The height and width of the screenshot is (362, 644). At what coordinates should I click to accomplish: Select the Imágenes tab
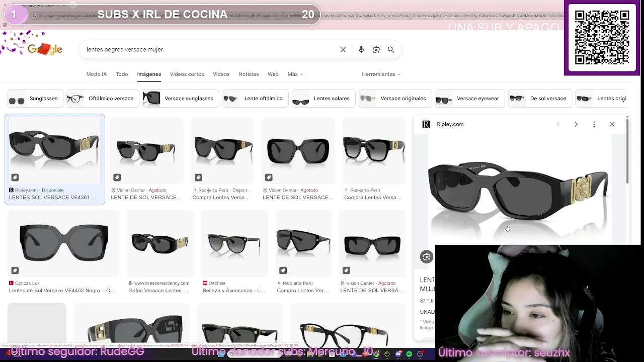(x=149, y=74)
